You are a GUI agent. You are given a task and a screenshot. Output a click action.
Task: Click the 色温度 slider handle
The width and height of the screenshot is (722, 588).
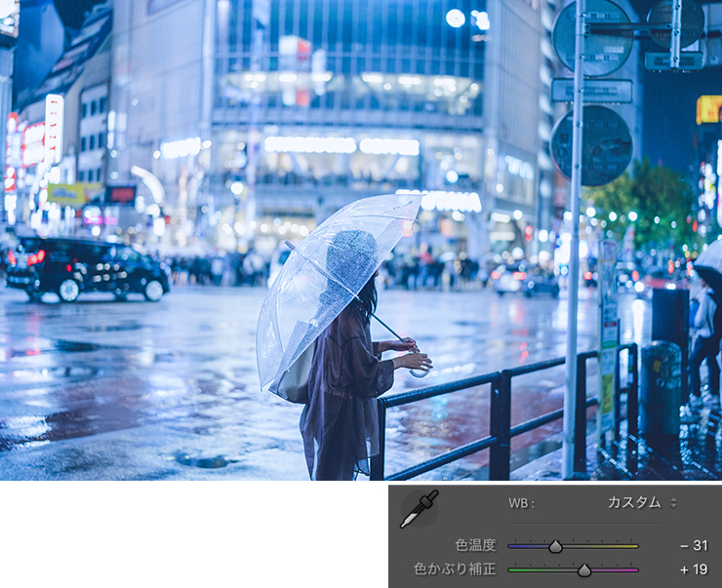pos(556,547)
